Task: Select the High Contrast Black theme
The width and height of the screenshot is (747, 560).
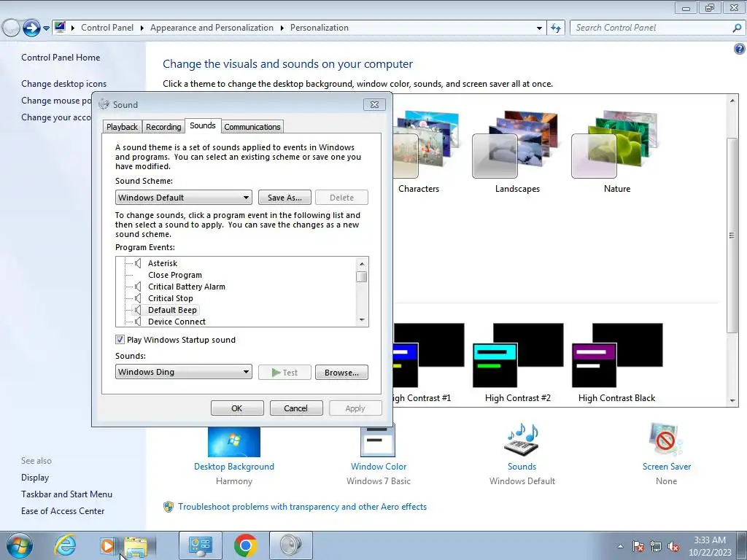Action: 617,355
